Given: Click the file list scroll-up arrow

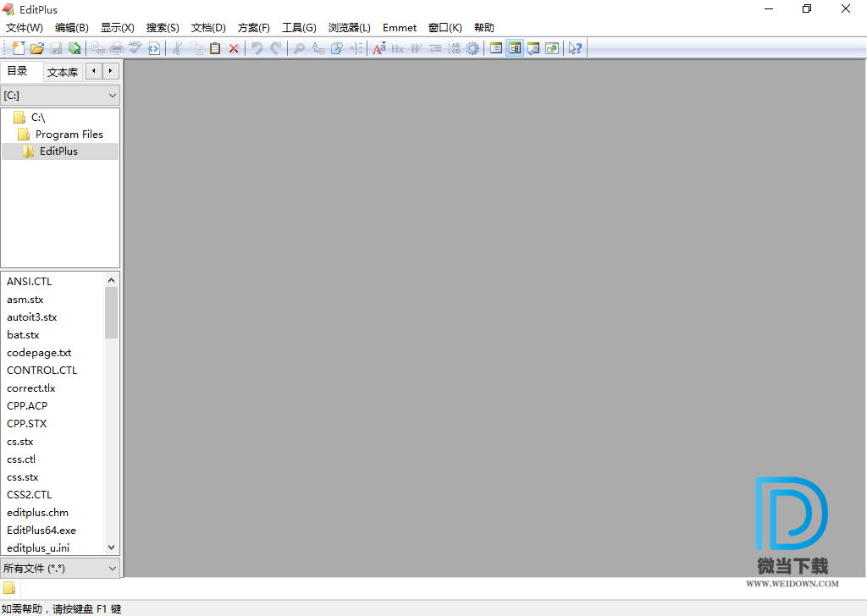Looking at the screenshot, I should pyautogui.click(x=111, y=280).
